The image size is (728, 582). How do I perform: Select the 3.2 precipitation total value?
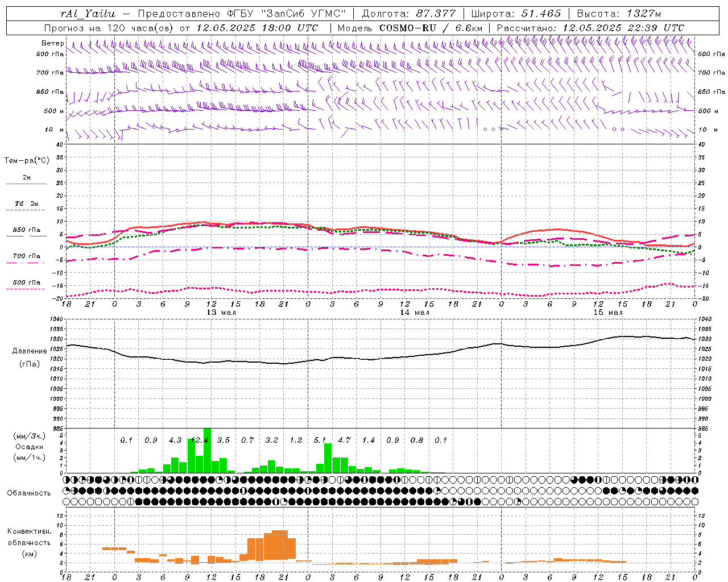272,440
